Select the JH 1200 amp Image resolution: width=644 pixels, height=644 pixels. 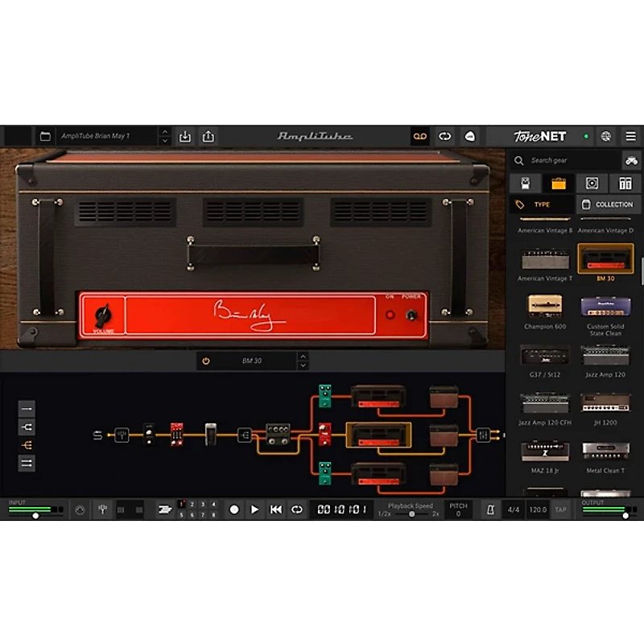click(x=605, y=403)
